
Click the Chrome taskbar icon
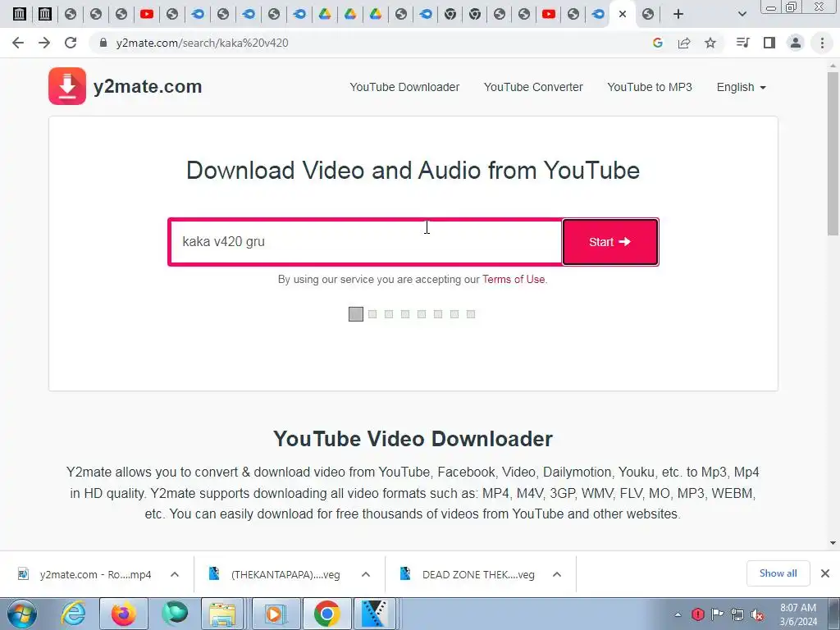pos(326,614)
